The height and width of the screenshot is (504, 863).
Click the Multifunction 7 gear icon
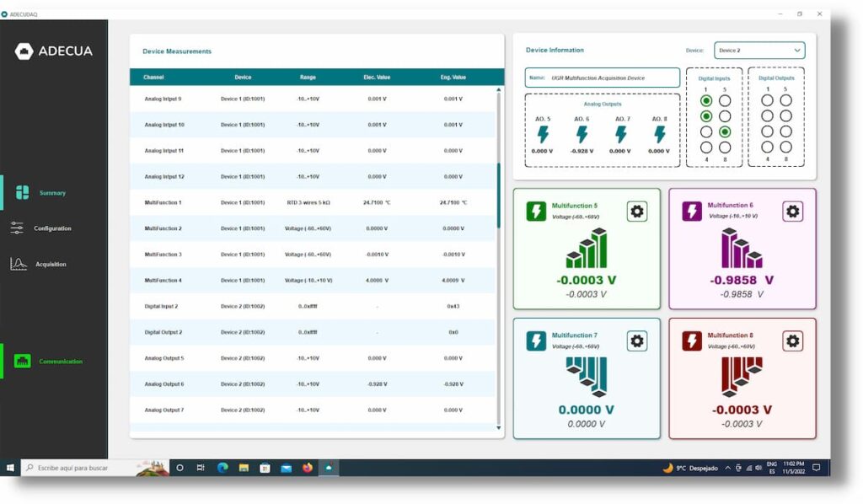(x=637, y=340)
